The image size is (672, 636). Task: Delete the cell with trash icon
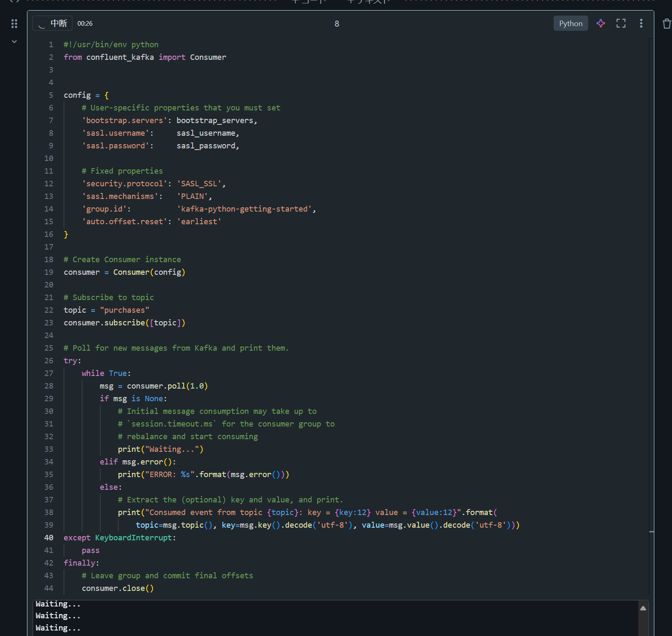pos(667,24)
